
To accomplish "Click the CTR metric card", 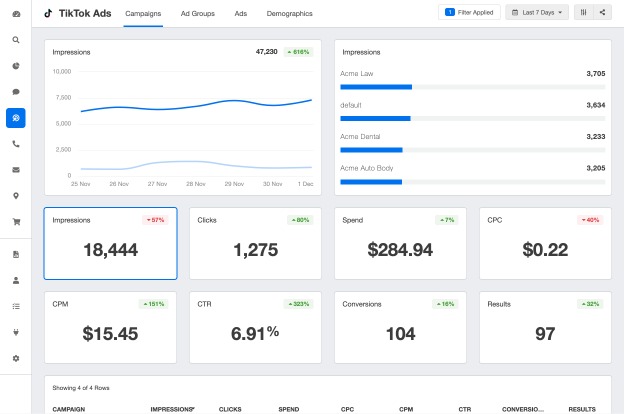I will pos(255,328).
